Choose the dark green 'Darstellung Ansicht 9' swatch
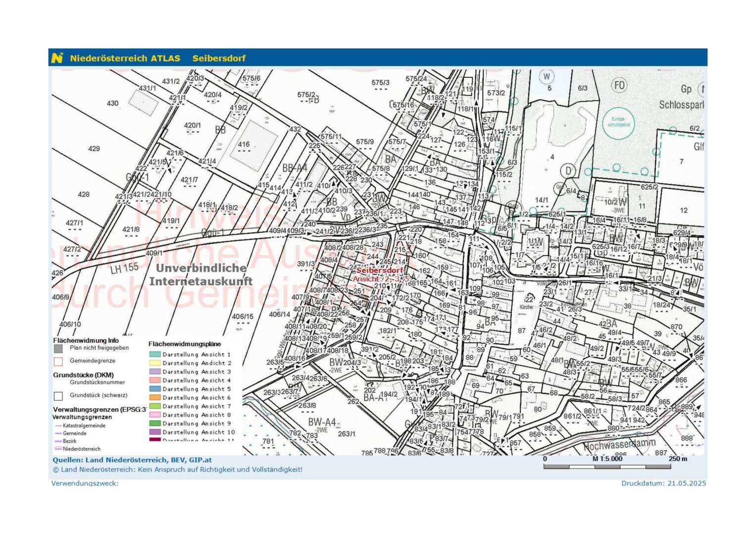Viewport: 756px width, 535px height. coord(154,424)
